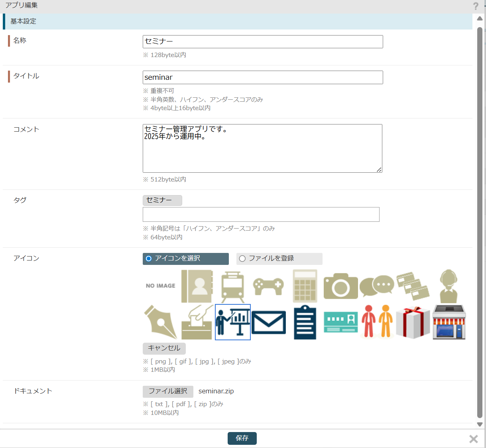Select the calculator icon

tap(305, 286)
